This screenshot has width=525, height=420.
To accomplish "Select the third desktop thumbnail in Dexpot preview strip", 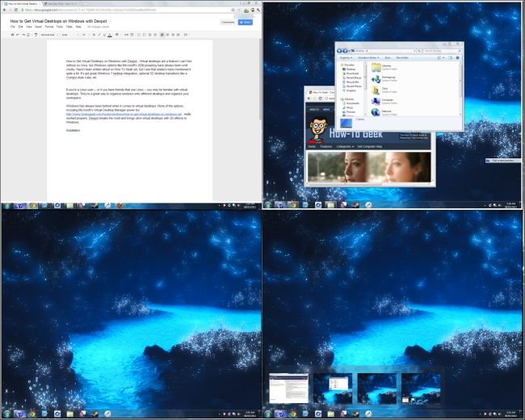I will point(376,388).
